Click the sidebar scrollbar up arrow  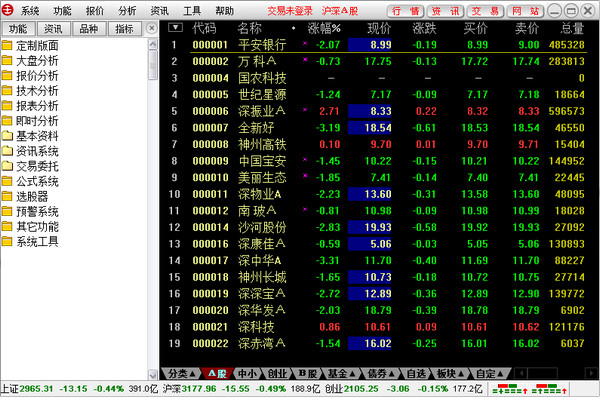pos(153,44)
